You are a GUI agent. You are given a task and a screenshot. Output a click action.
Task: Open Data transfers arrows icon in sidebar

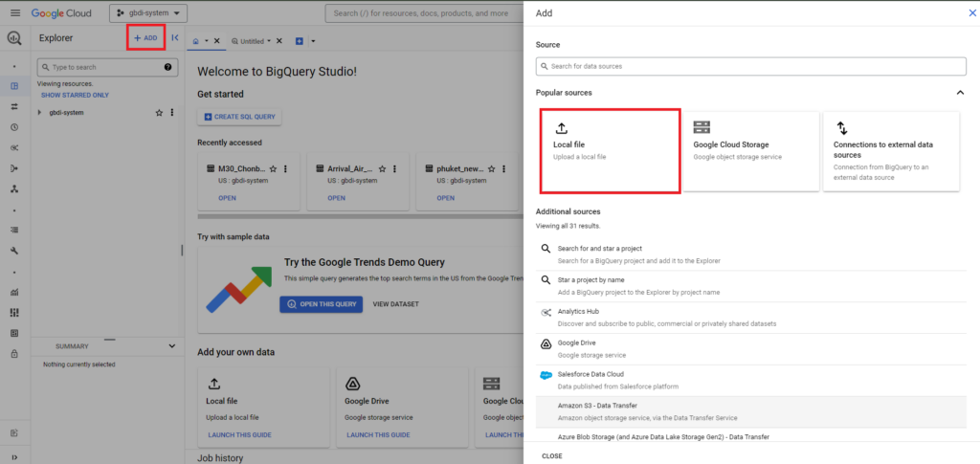coord(14,106)
